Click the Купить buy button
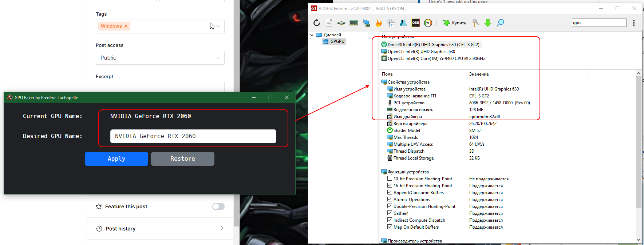Image resolution: width=644 pixels, height=245 pixels. click(454, 23)
